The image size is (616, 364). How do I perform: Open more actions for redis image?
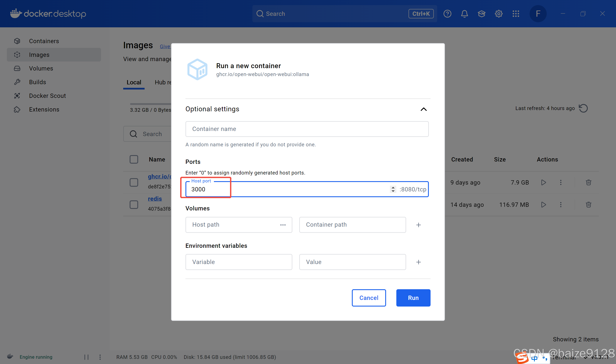[561, 205]
